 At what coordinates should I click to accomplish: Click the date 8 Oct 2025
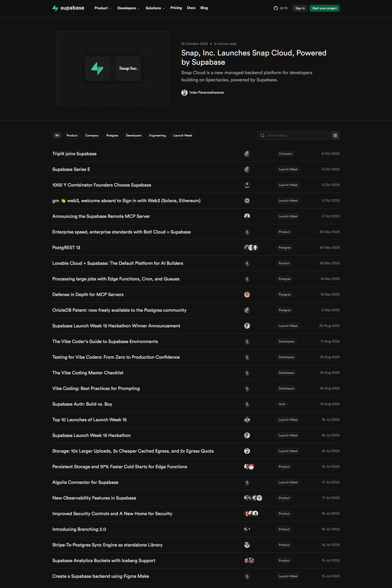[x=331, y=153]
